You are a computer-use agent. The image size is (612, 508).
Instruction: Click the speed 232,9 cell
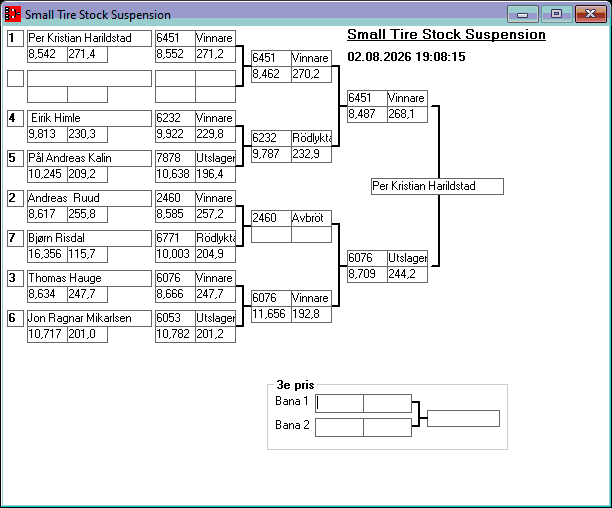[311, 154]
